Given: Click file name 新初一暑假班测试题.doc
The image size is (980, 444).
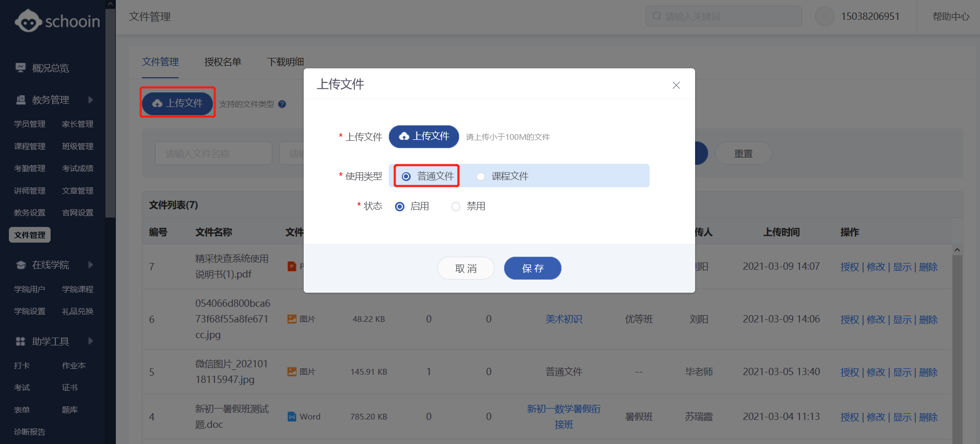Looking at the screenshot, I should tap(232, 416).
